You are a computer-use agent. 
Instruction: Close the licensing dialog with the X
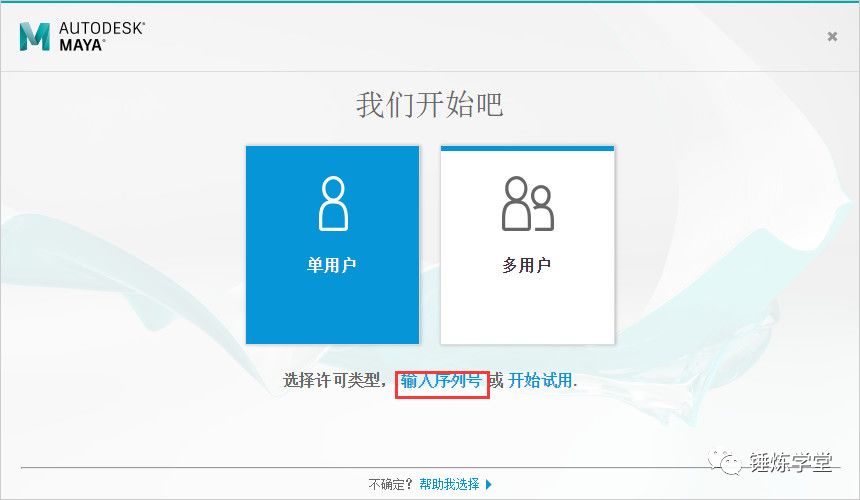pos(832,36)
